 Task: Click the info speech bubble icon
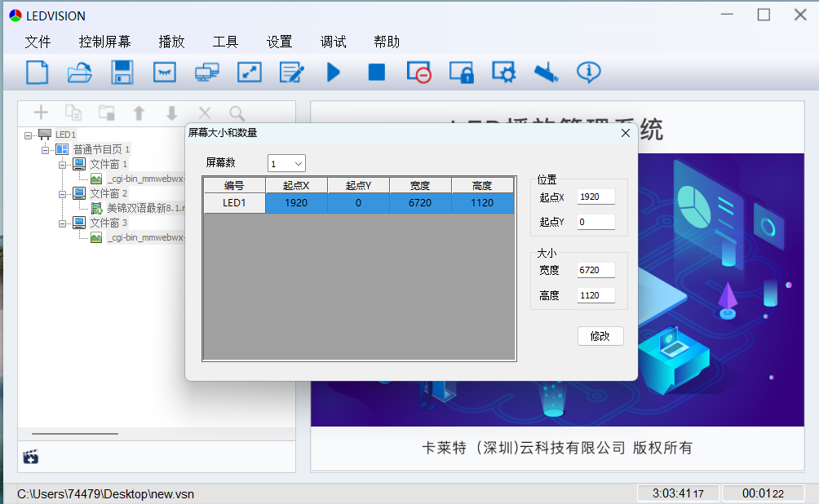click(x=588, y=73)
